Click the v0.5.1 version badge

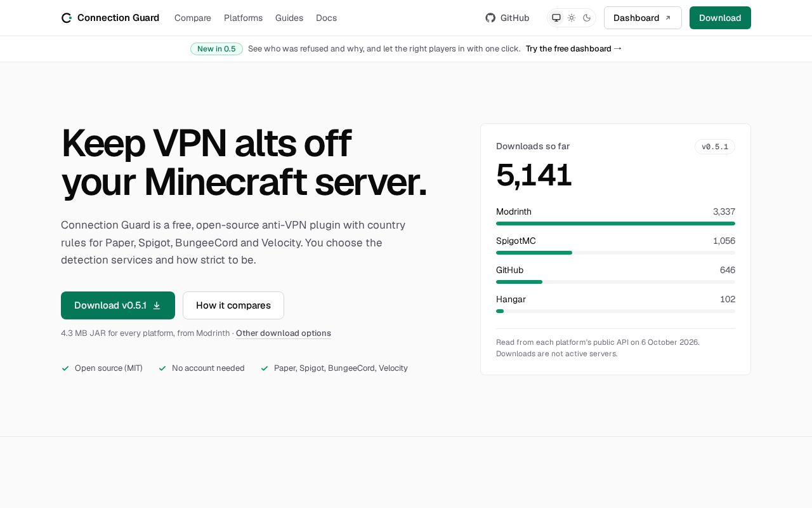coord(715,147)
